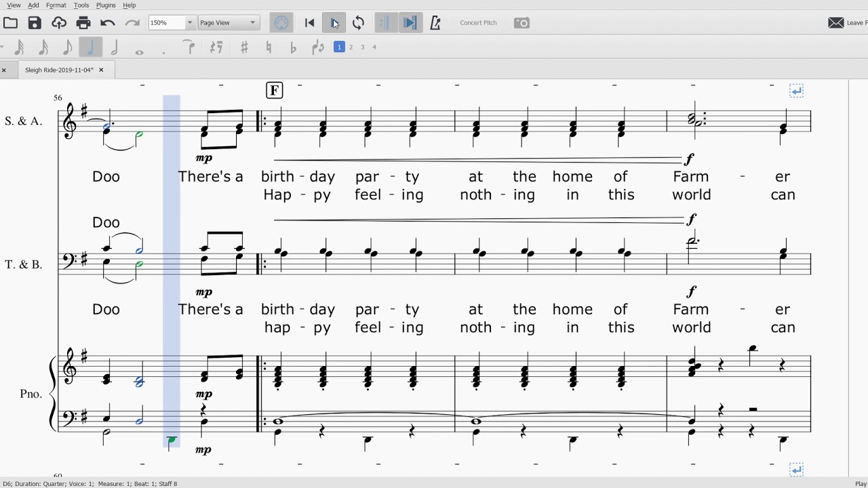Open the image capture camera tool
The width and height of the screenshot is (868, 488).
tap(521, 23)
